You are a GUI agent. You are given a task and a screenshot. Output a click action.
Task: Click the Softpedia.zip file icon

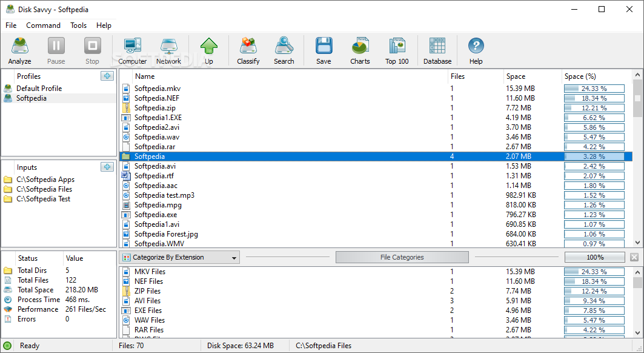click(126, 108)
